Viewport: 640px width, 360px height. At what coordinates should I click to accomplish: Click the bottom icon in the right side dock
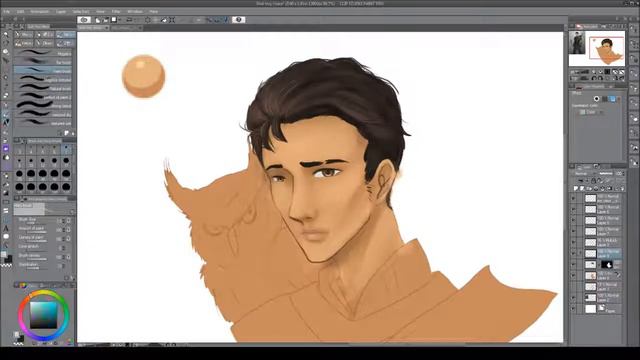pyautogui.click(x=634, y=162)
